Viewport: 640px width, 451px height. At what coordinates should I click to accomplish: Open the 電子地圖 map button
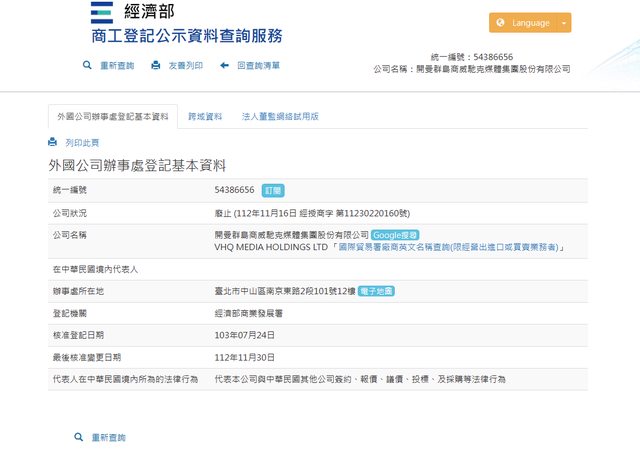(376, 291)
